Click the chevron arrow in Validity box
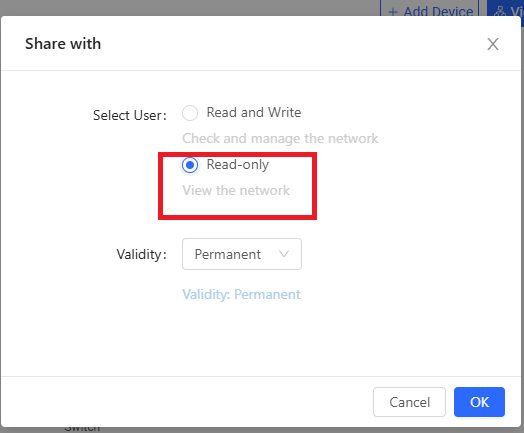This screenshot has width=524, height=433. coord(284,254)
